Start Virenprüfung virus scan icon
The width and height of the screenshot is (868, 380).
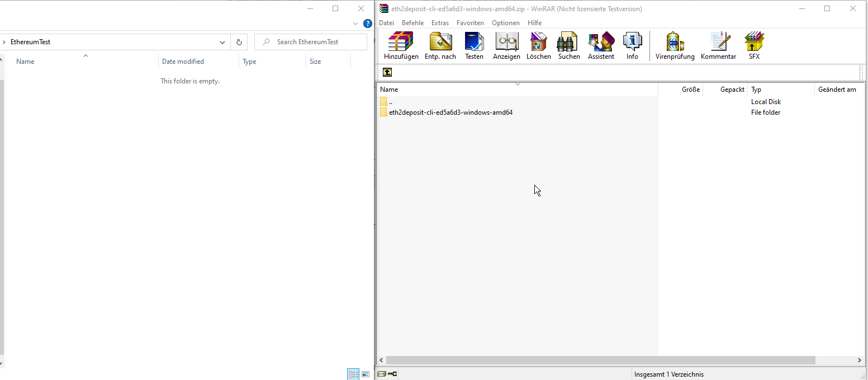(x=675, y=46)
